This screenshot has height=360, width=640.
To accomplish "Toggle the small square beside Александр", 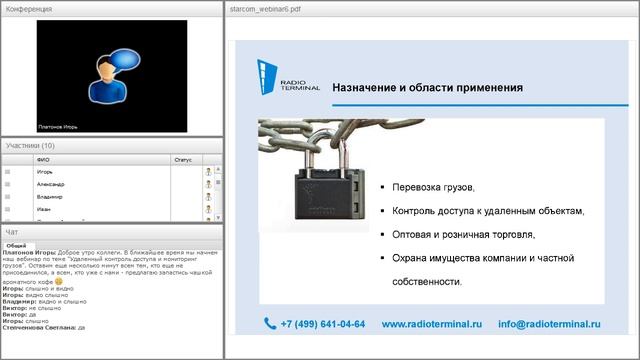I will coord(7,184).
